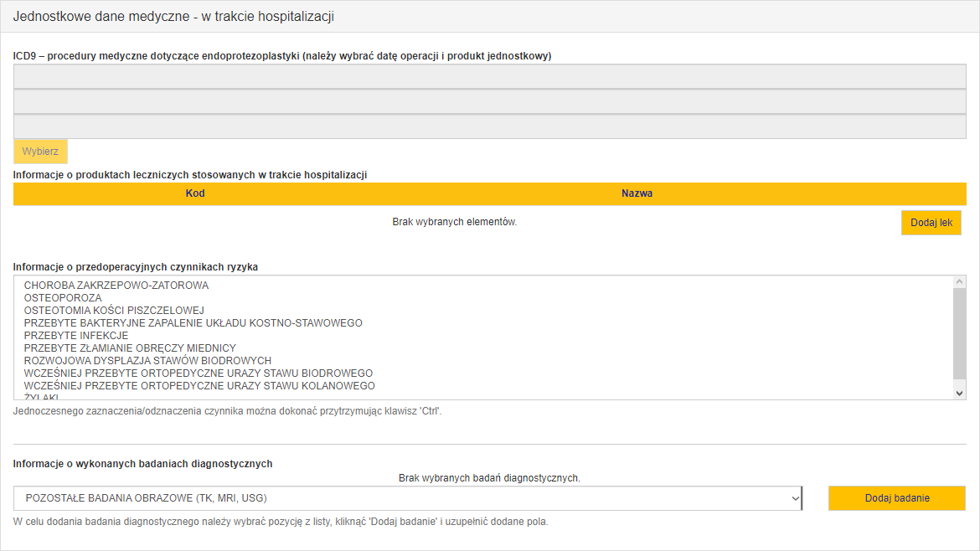Click the 'Nazwa' column header
980x551 pixels.
pyautogui.click(x=637, y=193)
